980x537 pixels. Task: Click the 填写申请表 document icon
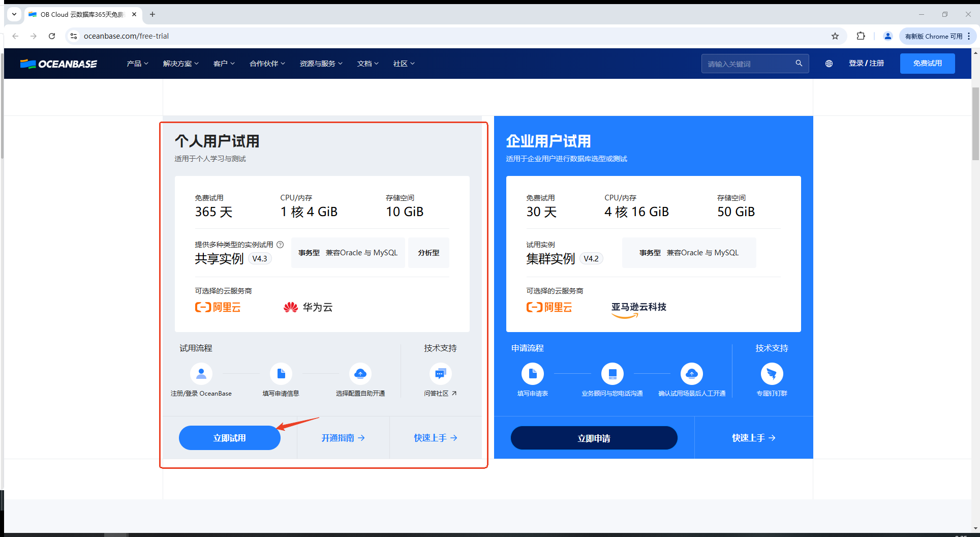coord(533,374)
